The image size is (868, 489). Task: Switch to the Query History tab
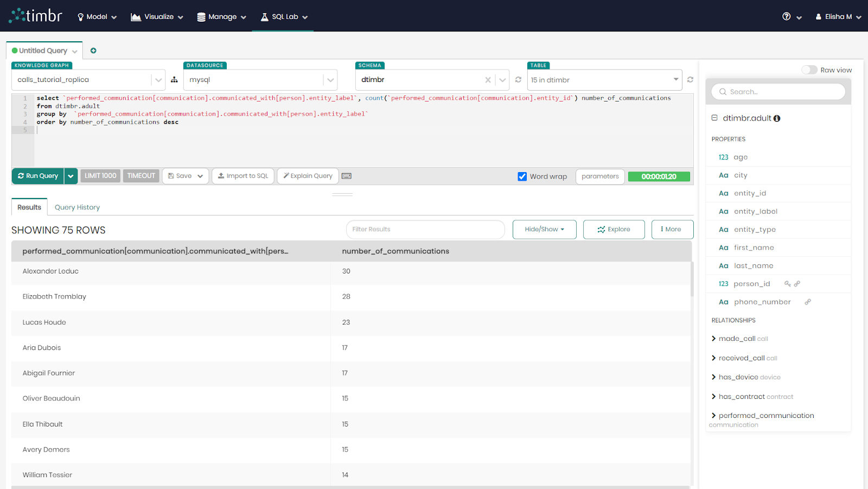click(77, 207)
